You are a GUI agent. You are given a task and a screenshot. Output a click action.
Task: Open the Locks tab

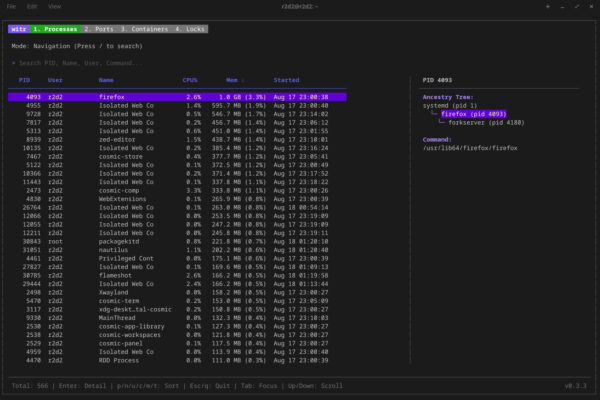(190, 29)
